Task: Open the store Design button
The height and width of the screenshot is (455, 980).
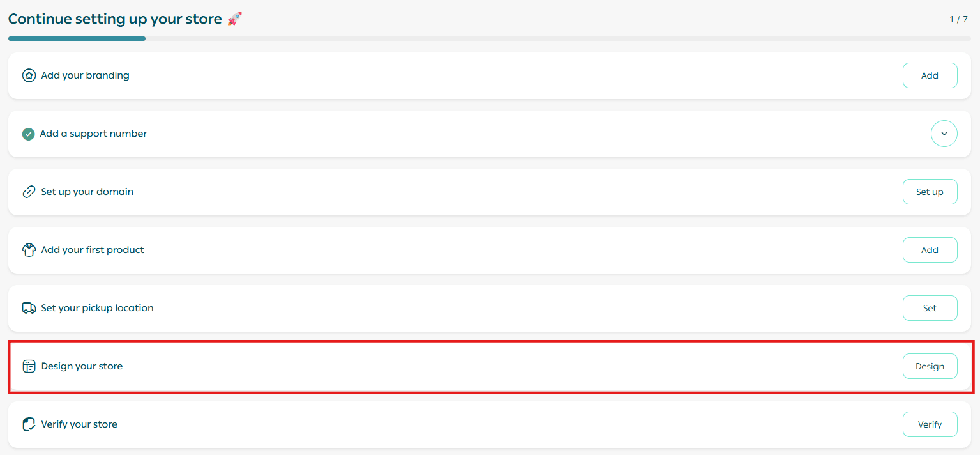Action: [x=930, y=366]
